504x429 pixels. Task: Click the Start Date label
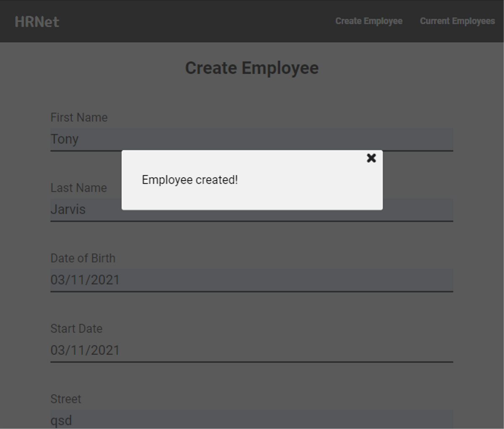[x=76, y=329]
